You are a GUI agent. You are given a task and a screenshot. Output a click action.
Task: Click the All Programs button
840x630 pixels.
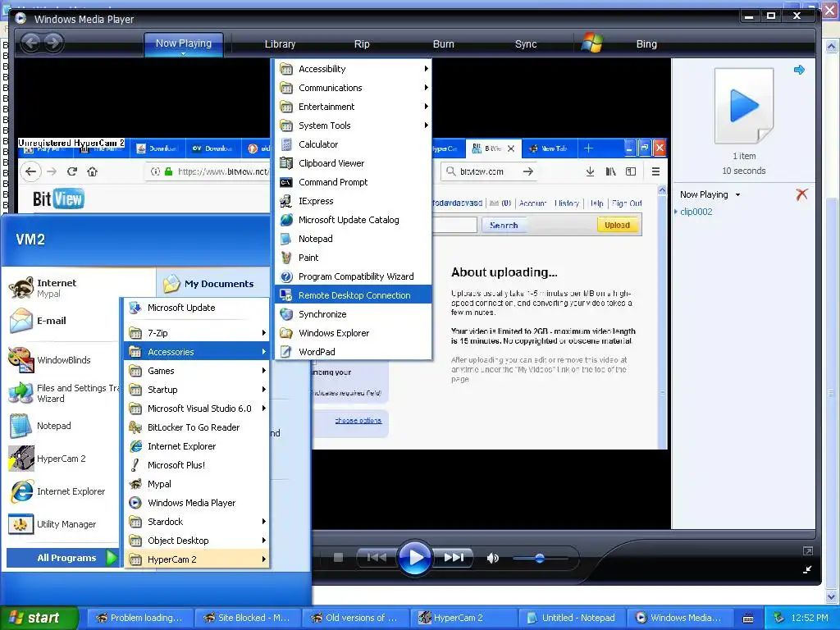pos(62,558)
